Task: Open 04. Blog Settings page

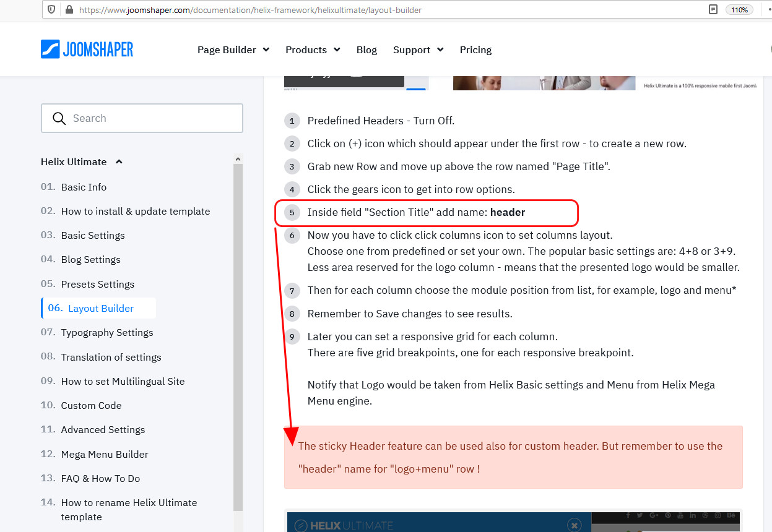Action: (x=80, y=259)
